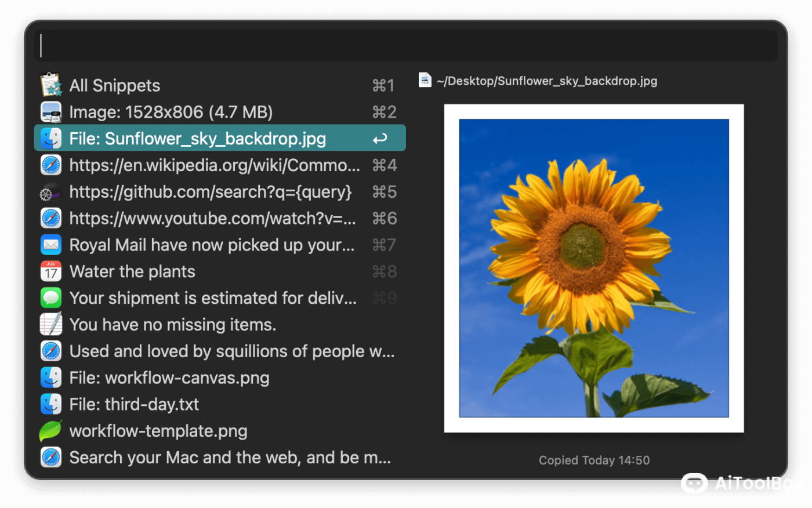Select the YouTube watch URL clipboard item
812x508 pixels.
(x=212, y=219)
